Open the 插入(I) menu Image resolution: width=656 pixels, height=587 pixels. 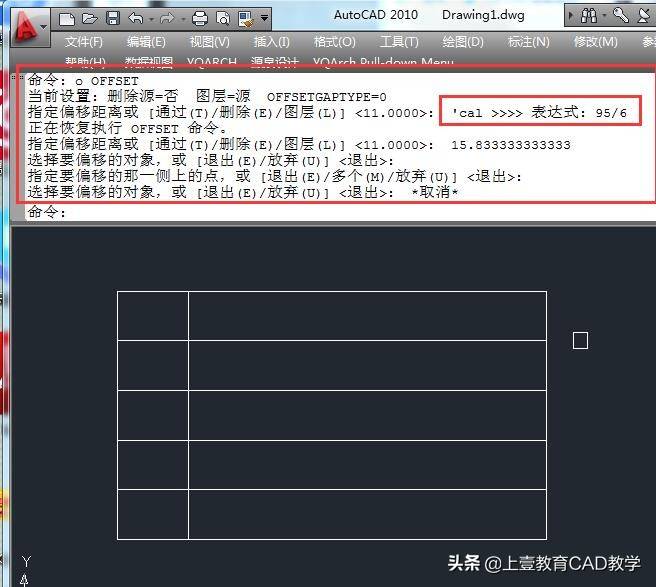click(272, 42)
